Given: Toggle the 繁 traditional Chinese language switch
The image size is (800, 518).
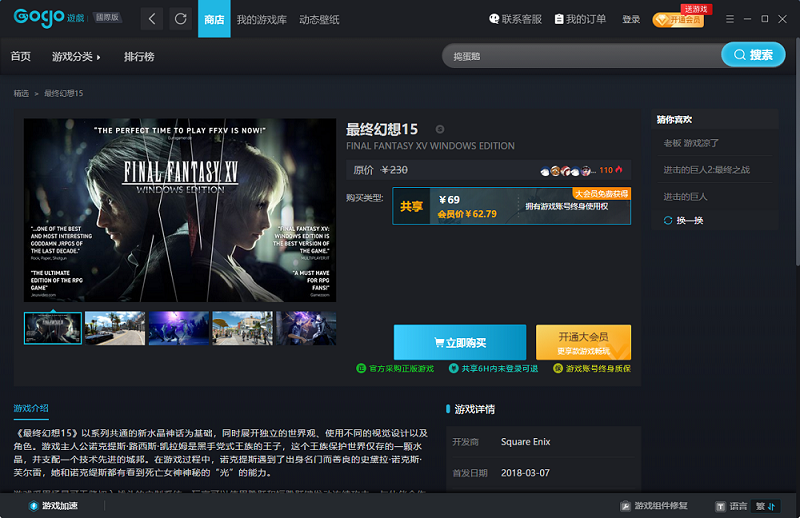Looking at the screenshot, I should point(765,506).
